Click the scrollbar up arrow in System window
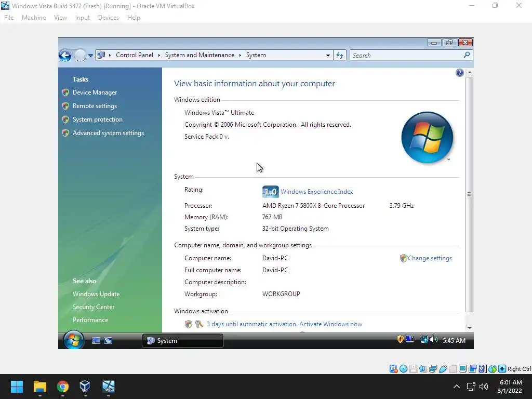This screenshot has width=532, height=399. pyautogui.click(x=470, y=72)
